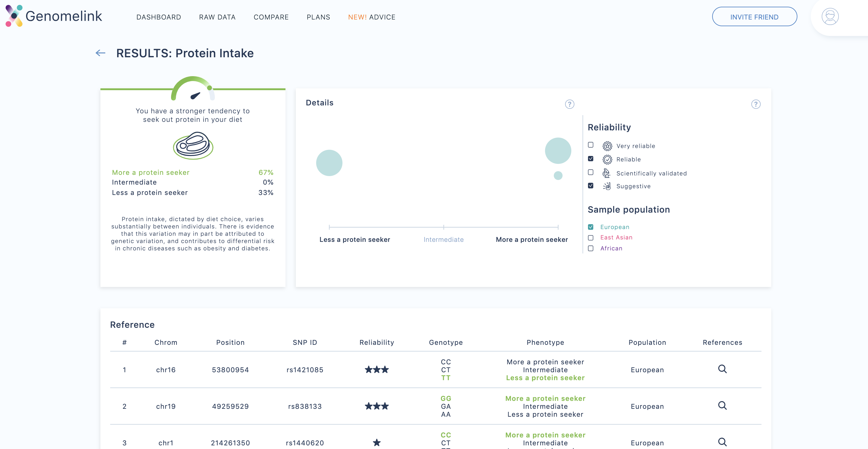Click chr19 in the Chrom column
Viewport: 868px width, 449px height.
click(166, 406)
